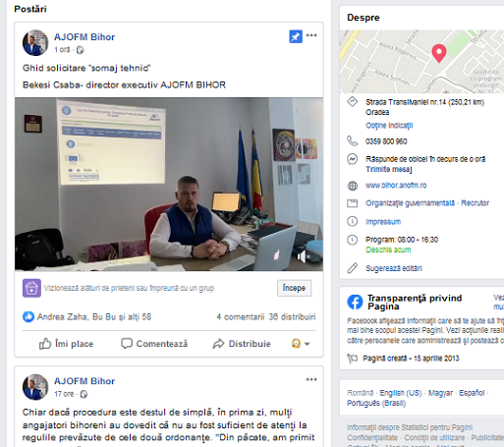This screenshot has width=504, height=447.
Task: Open the www.bihor.anofm.ro website link
Action: [396, 186]
